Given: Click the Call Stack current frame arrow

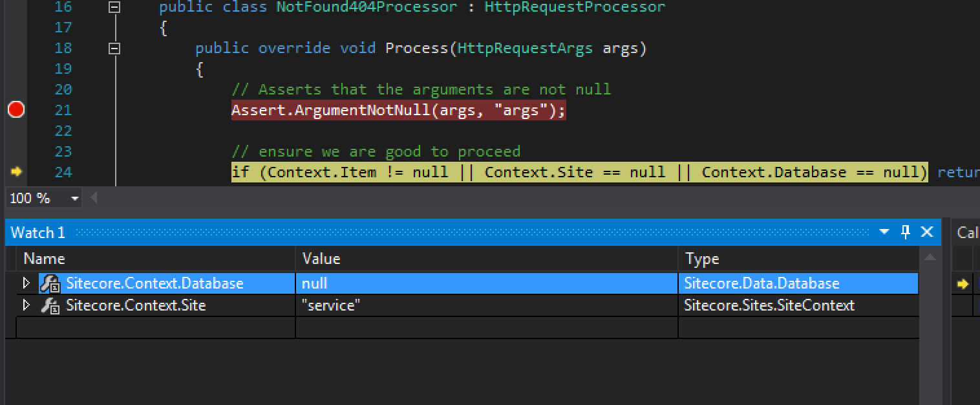Looking at the screenshot, I should pos(963,283).
